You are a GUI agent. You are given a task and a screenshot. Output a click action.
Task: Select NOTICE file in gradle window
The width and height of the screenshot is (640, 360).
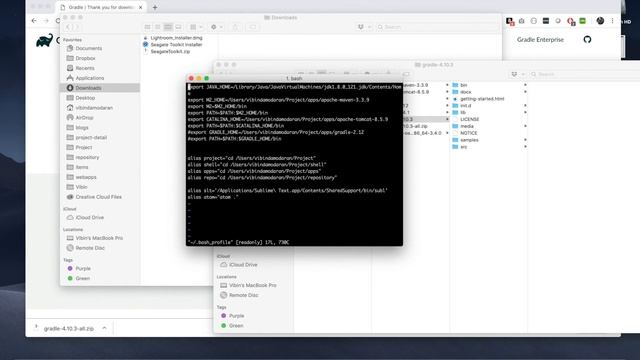[464, 133]
